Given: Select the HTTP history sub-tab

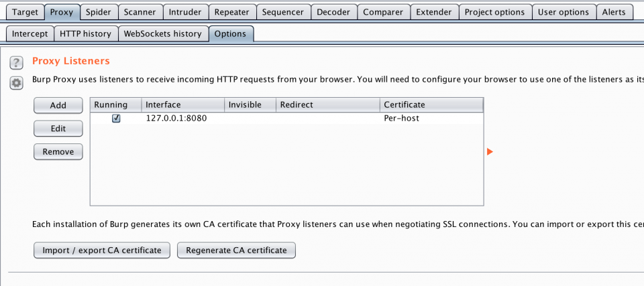Looking at the screenshot, I should point(85,33).
